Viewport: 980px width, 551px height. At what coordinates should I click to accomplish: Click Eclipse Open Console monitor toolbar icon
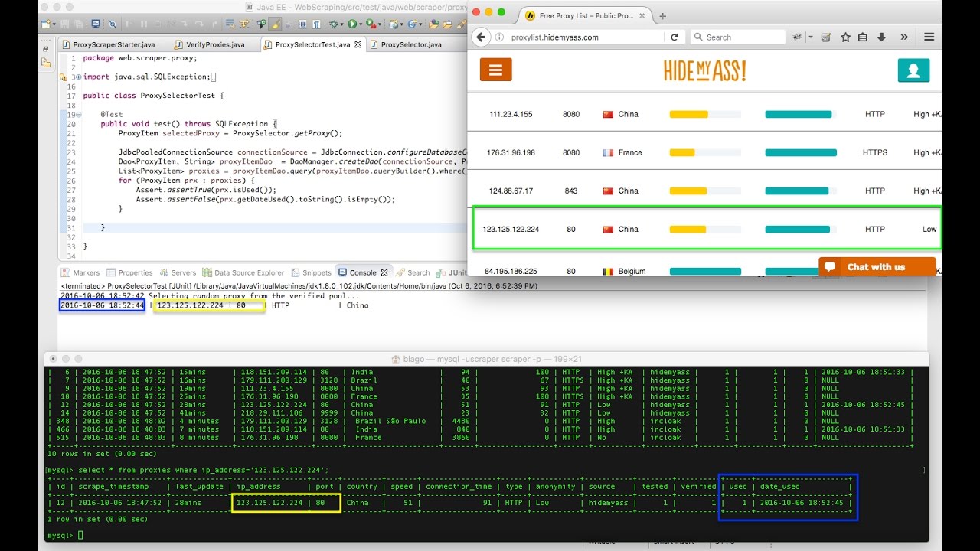pos(96,25)
